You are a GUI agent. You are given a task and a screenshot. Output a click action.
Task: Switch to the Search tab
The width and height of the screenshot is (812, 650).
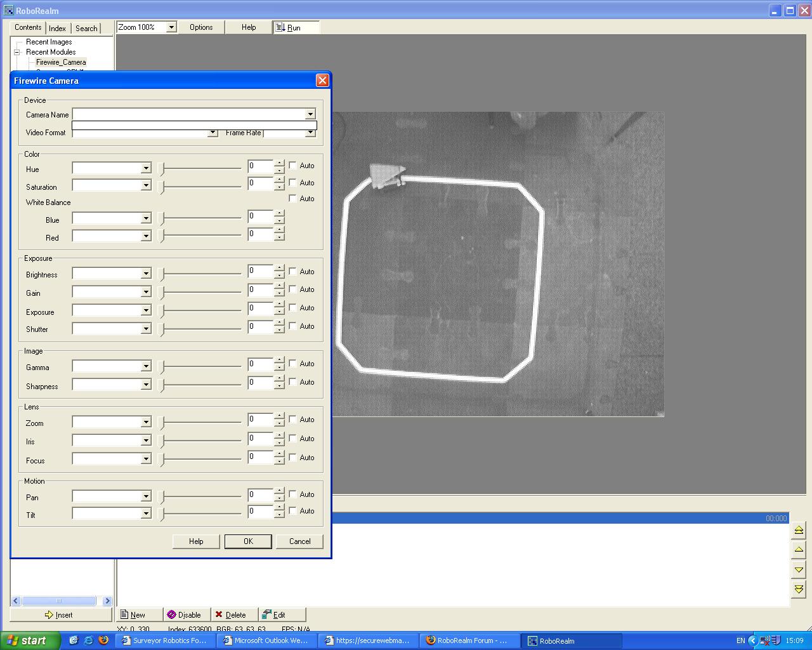(86, 28)
